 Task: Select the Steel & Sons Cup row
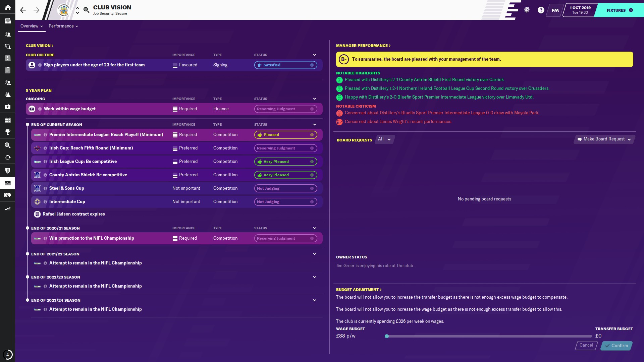click(177, 188)
